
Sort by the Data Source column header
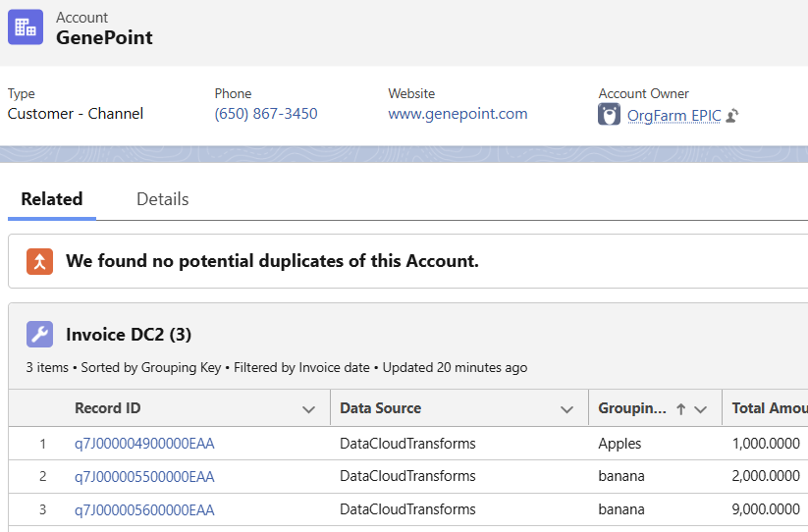[380, 408]
